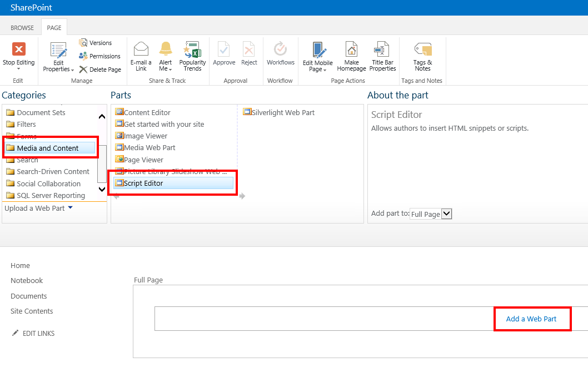The width and height of the screenshot is (588, 377).
Task: Open the Add part to dropdown
Action: tap(431, 214)
